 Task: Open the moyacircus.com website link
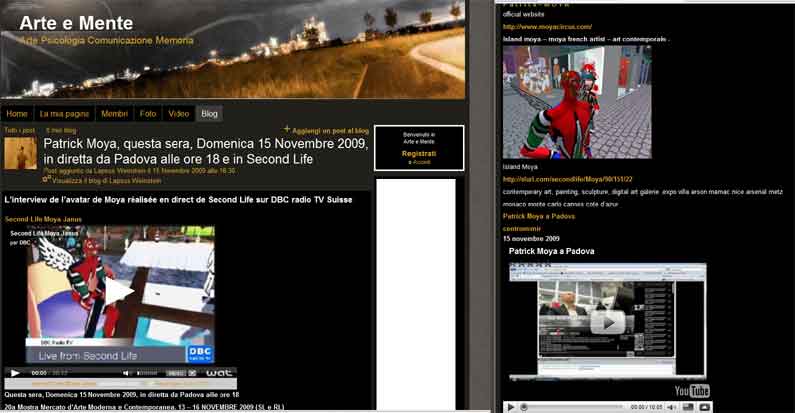point(547,27)
